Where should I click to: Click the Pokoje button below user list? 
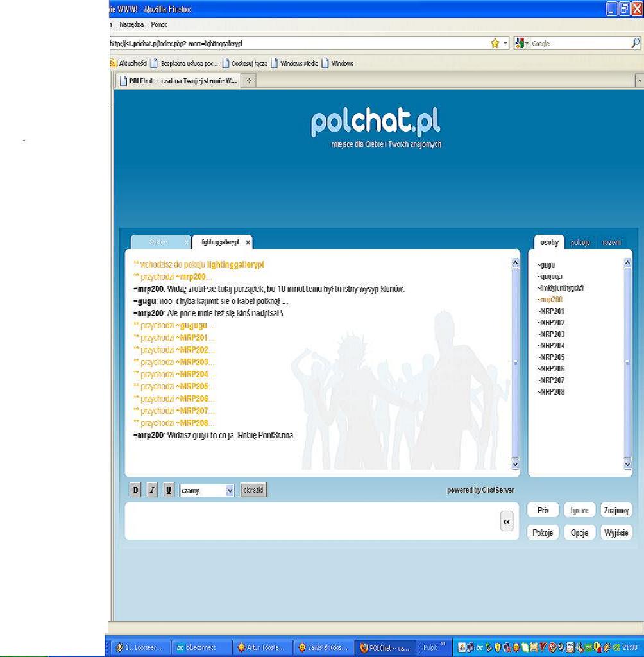[543, 533]
